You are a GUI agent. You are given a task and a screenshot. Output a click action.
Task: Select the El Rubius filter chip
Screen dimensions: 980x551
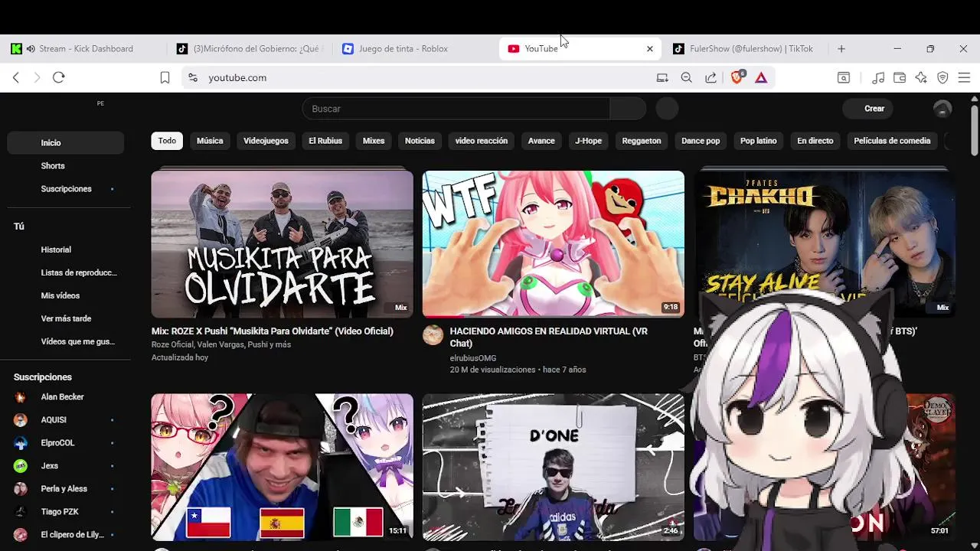[325, 141]
